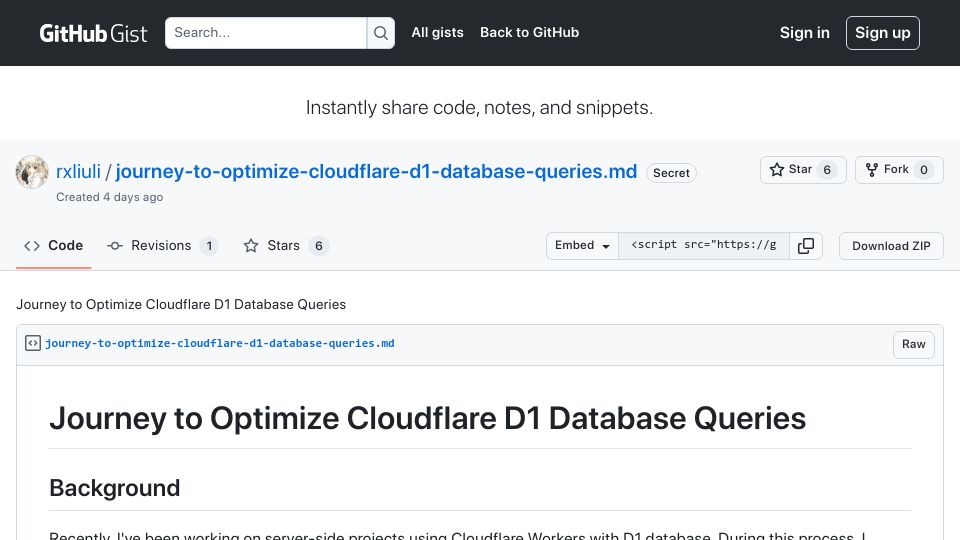Open the Sign in link
The height and width of the screenshot is (540, 960).
pyautogui.click(x=804, y=32)
